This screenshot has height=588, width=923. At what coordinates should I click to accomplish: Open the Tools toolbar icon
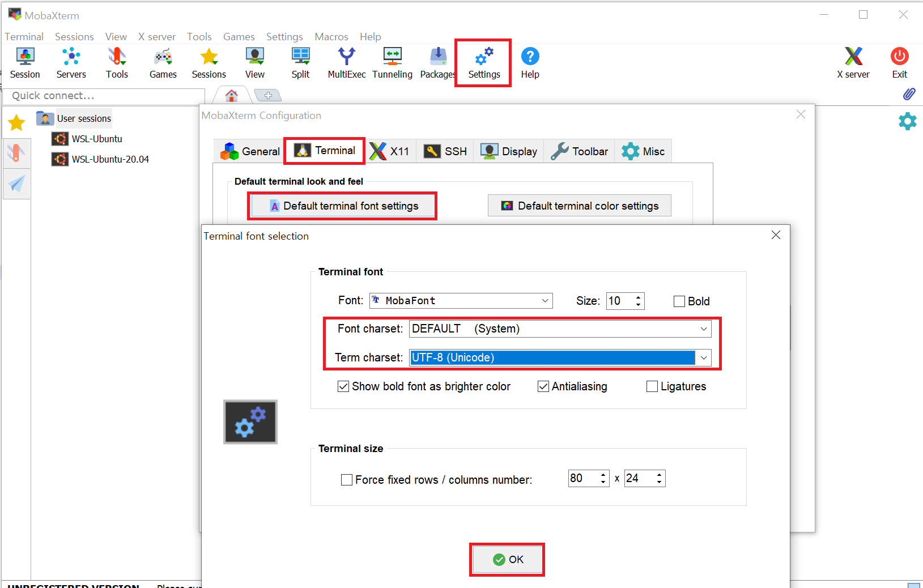[117, 63]
